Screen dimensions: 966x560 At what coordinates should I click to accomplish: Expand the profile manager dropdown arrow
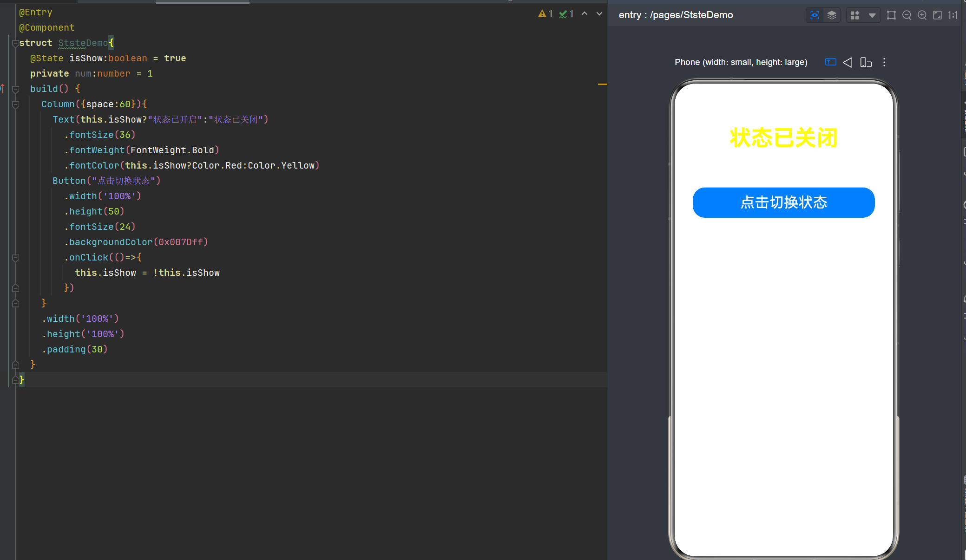(x=872, y=15)
